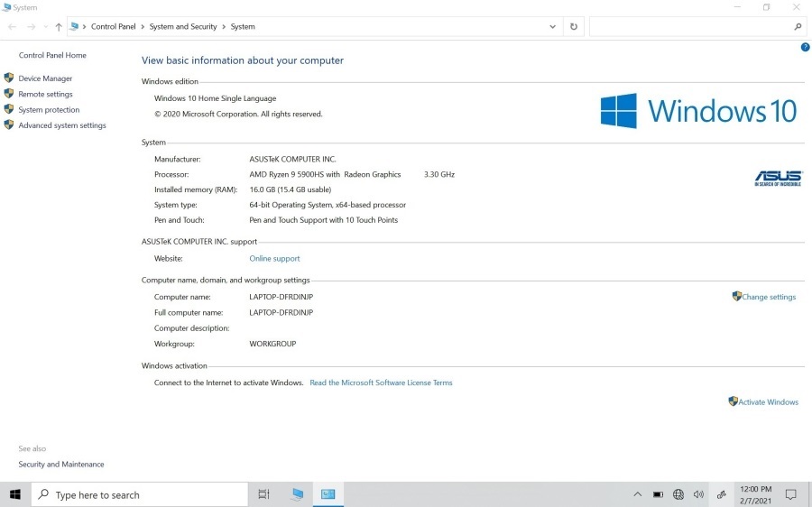Expand chevron after System and Security breadcrumb
Image resolution: width=812 pixels, height=507 pixels.
[x=225, y=27]
